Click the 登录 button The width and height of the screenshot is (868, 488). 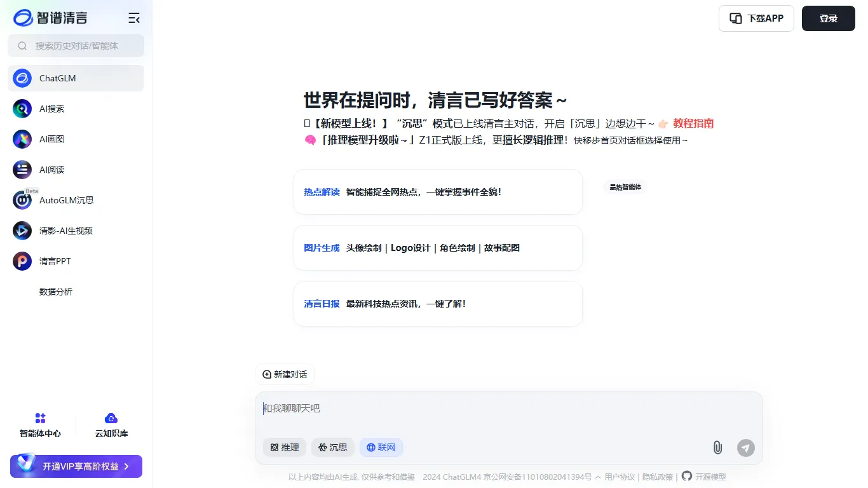point(828,18)
